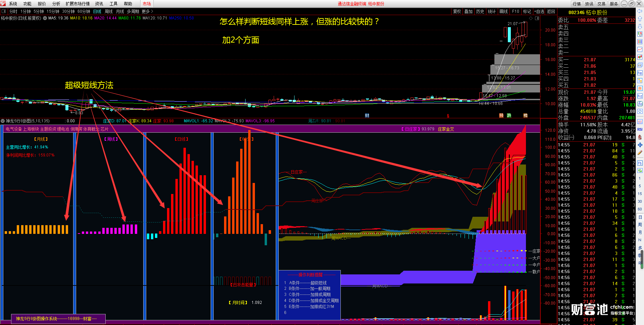The width and height of the screenshot is (644, 325).
Task: Toggle the 30-minute period in right sidebar
Action: (x=640, y=201)
